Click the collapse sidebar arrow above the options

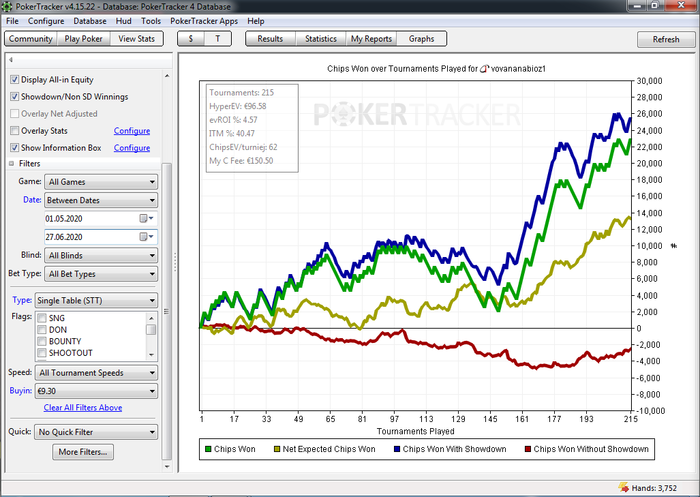(11, 59)
